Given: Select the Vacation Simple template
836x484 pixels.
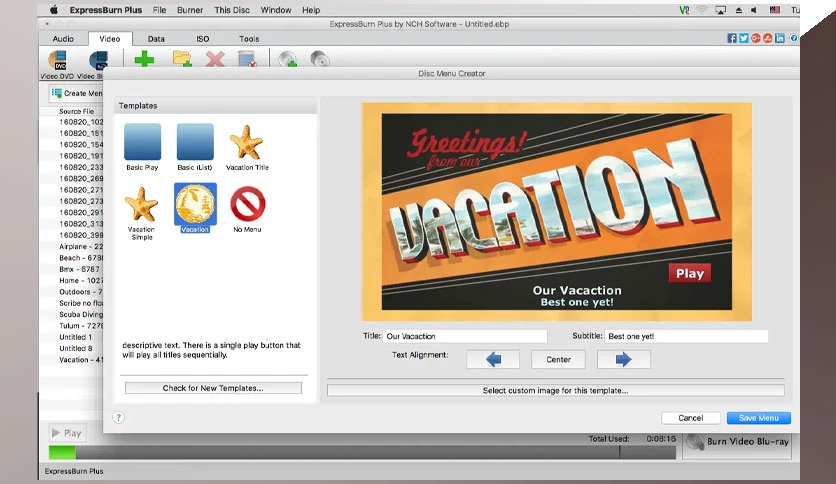Looking at the screenshot, I should (142, 213).
